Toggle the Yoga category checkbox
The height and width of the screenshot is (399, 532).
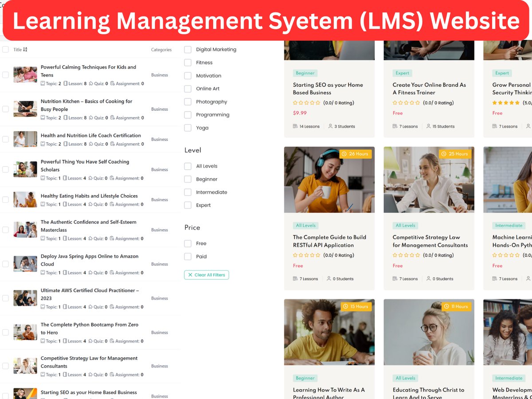188,128
